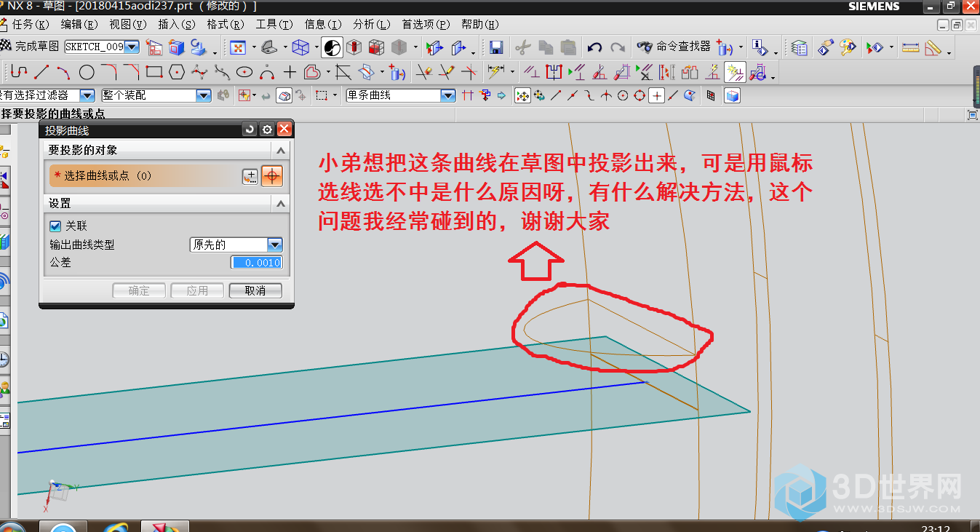Click the Reset icon in 投影曲线 dialog

pos(250,130)
